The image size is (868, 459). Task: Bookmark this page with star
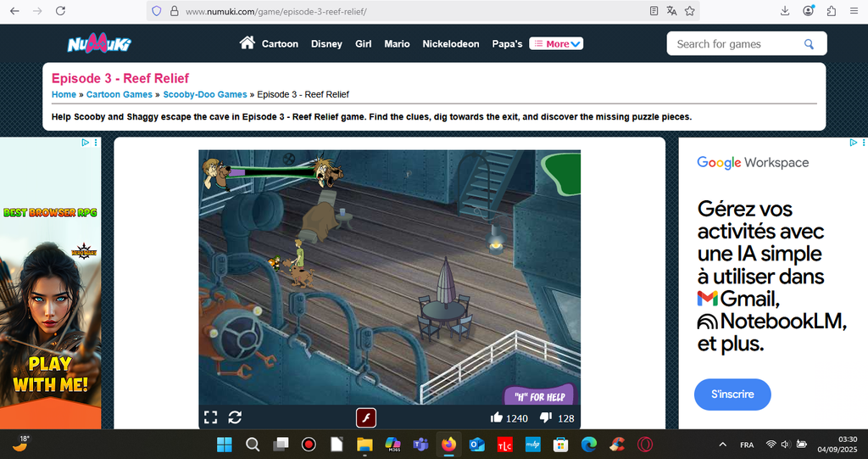[x=689, y=11]
